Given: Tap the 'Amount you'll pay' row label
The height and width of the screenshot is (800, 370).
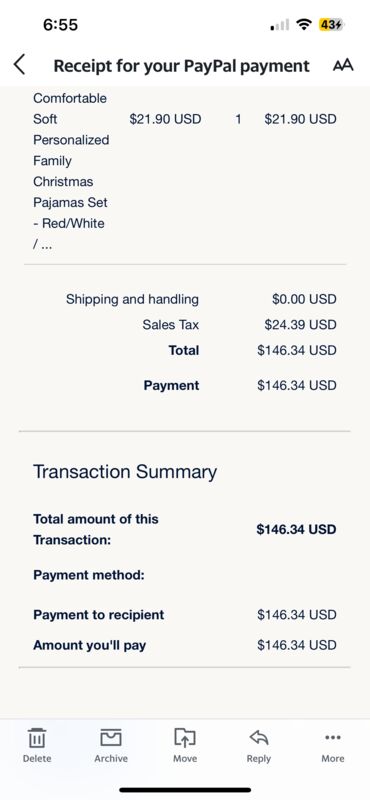Looking at the screenshot, I should point(89,645).
